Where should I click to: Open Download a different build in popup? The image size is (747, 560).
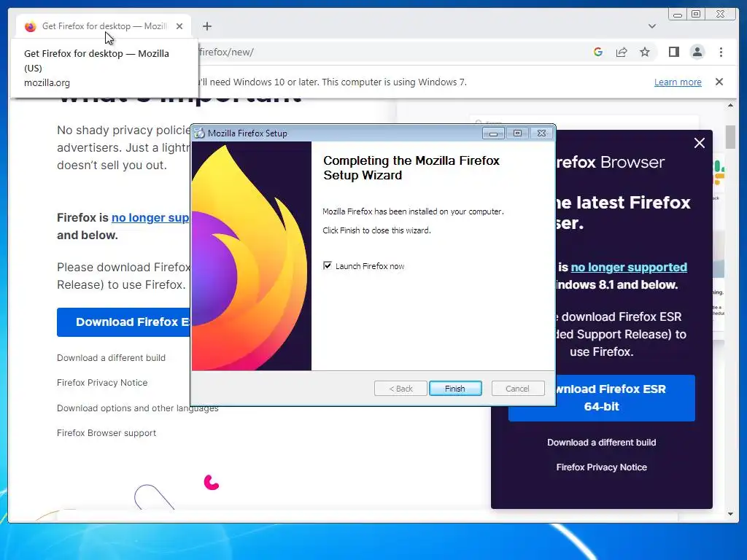[x=601, y=443]
